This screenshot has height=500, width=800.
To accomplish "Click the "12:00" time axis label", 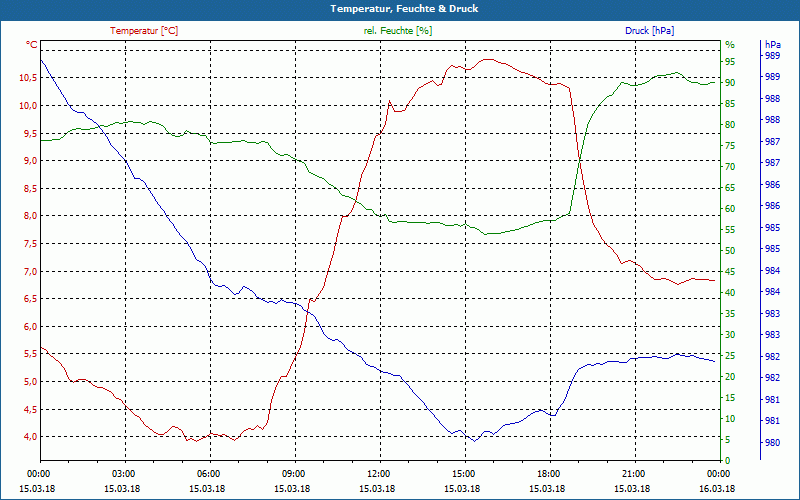I will click(378, 473).
